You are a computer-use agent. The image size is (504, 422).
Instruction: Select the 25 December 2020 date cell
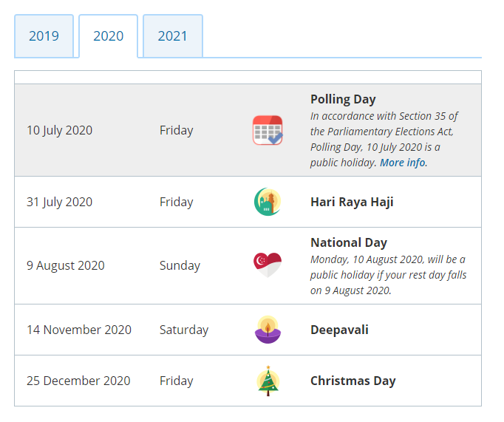78,381
